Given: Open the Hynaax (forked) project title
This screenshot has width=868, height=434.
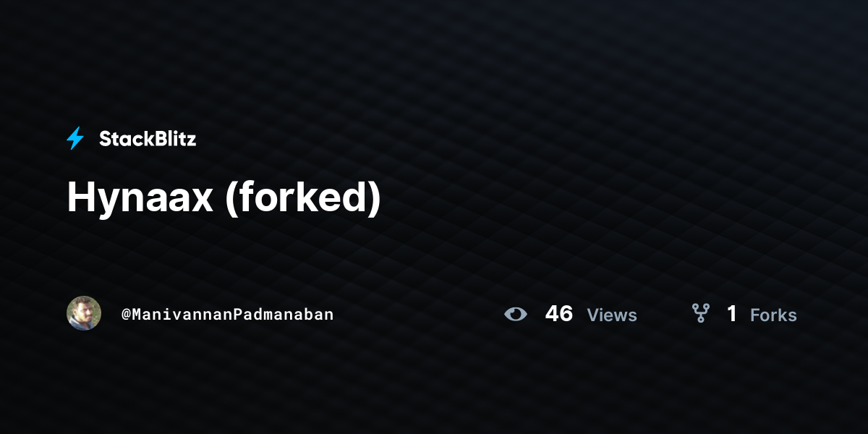Looking at the screenshot, I should (x=224, y=197).
